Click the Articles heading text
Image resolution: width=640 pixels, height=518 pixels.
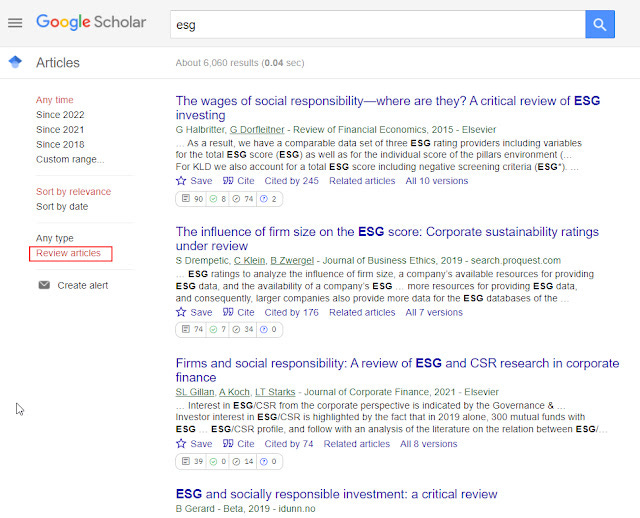(x=58, y=62)
